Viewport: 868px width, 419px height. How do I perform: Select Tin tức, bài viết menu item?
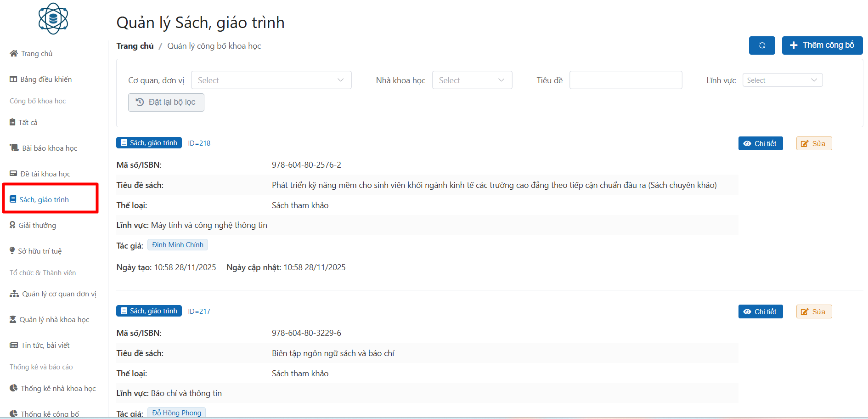[45, 345]
